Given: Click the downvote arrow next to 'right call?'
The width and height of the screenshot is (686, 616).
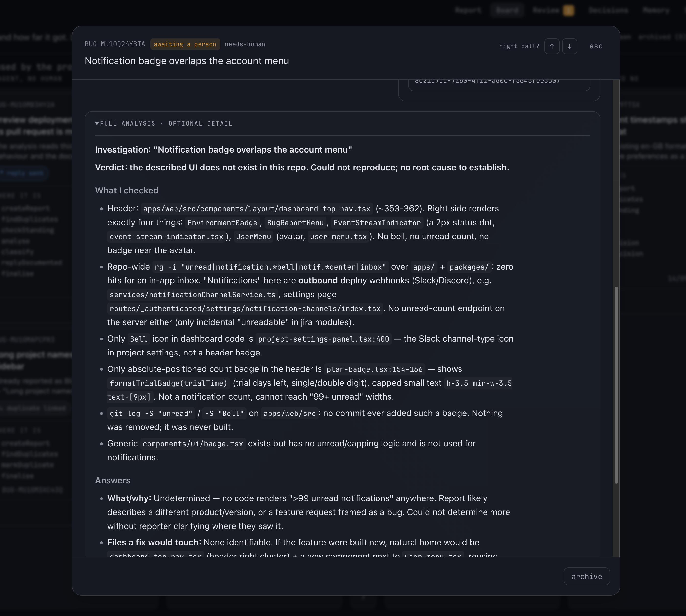Looking at the screenshot, I should (569, 46).
